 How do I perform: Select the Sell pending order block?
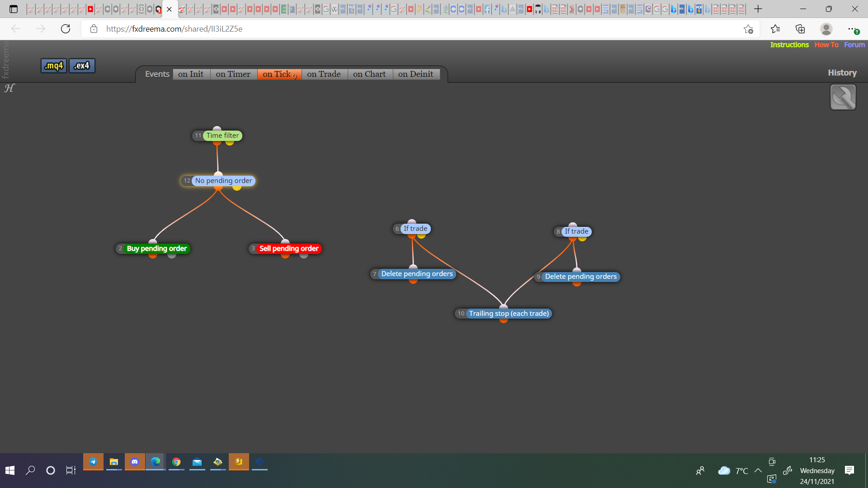pyautogui.click(x=289, y=249)
